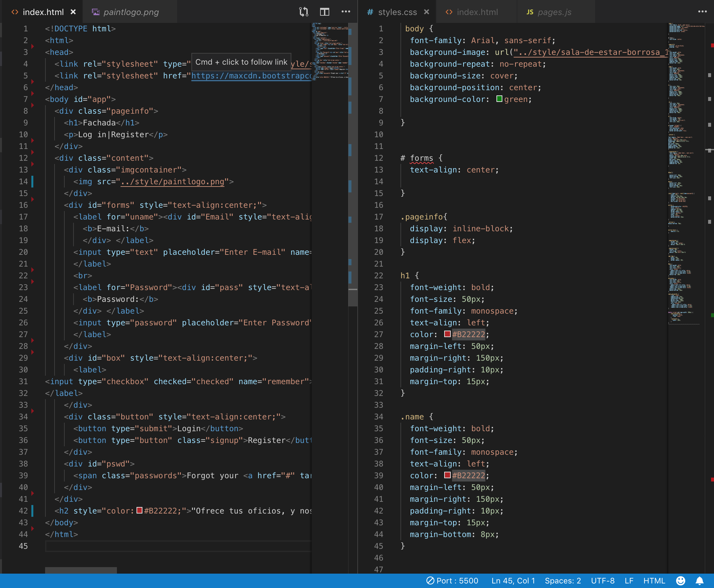This screenshot has height=588, width=714.
Task: Open More Actions menu in right editor
Action: tap(702, 12)
